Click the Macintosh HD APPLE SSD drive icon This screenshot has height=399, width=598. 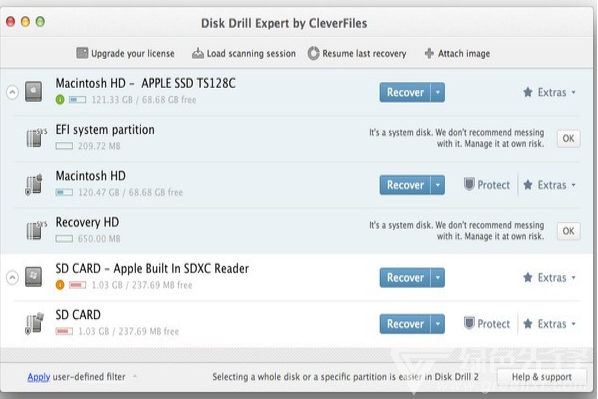(34, 92)
